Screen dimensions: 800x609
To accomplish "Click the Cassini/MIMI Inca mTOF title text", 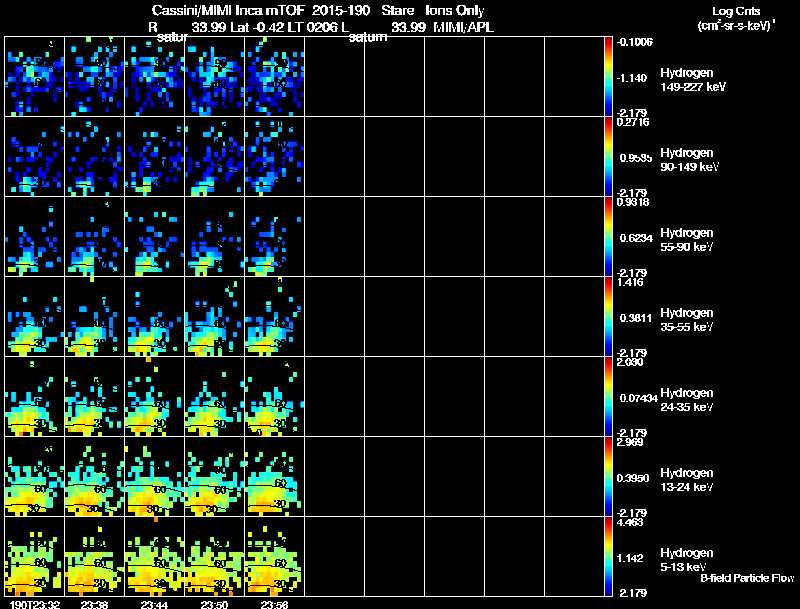I will pos(228,10).
